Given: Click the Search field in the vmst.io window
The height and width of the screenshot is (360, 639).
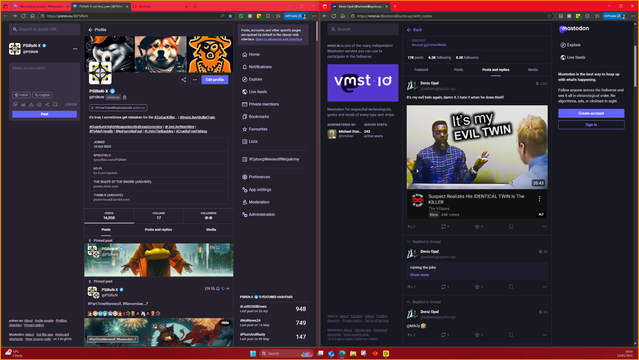Looking at the screenshot, I should (x=363, y=29).
